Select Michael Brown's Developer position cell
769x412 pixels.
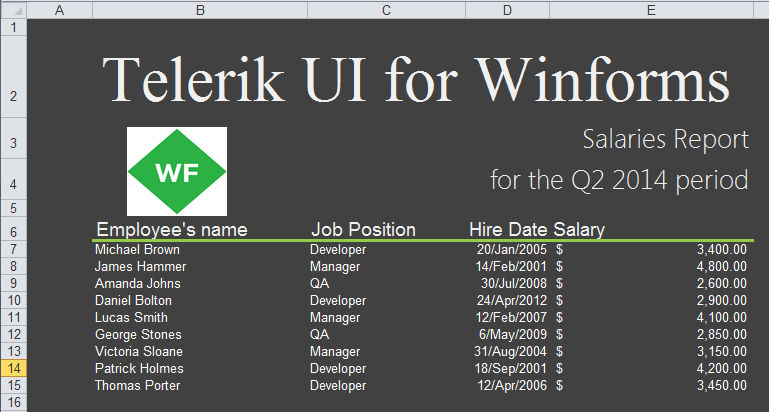338,249
